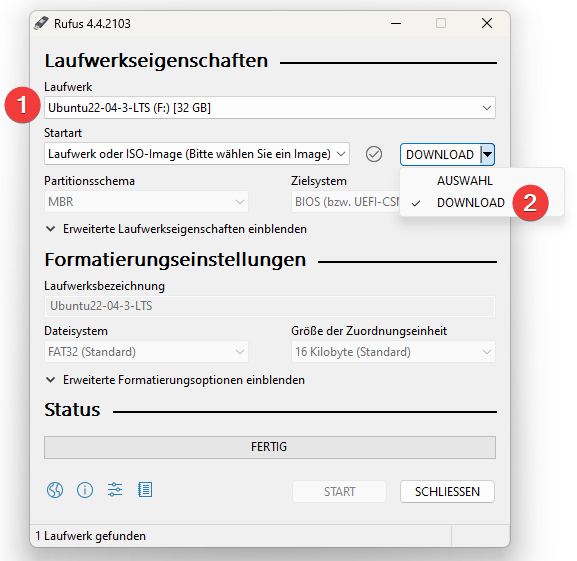The width and height of the screenshot is (577, 561).
Task: Expand Erweiterte Formatierungsoptionen einblenden
Action: 175,380
